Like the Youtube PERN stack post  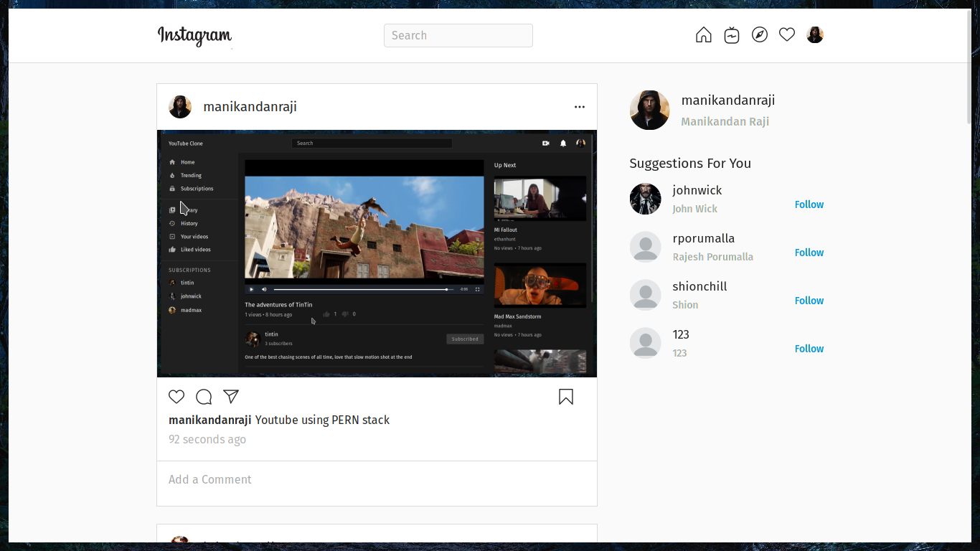(x=176, y=397)
